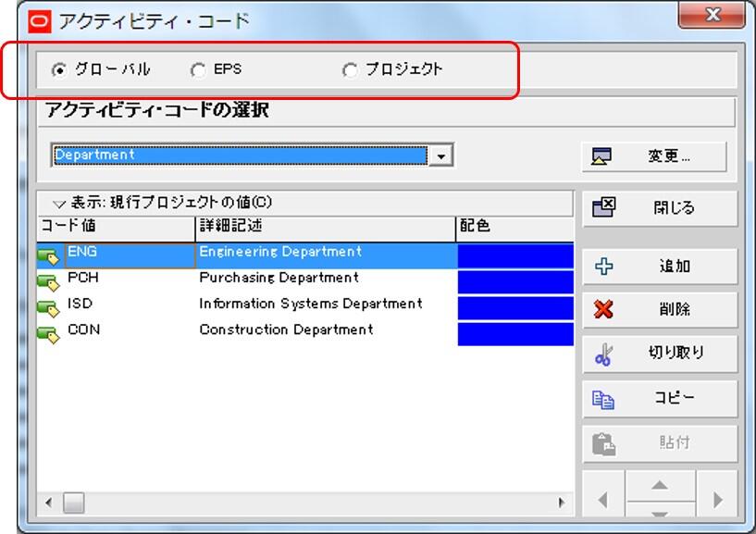Open the Department activity code dropdown
Viewport: 756px width, 534px height.
pos(440,155)
